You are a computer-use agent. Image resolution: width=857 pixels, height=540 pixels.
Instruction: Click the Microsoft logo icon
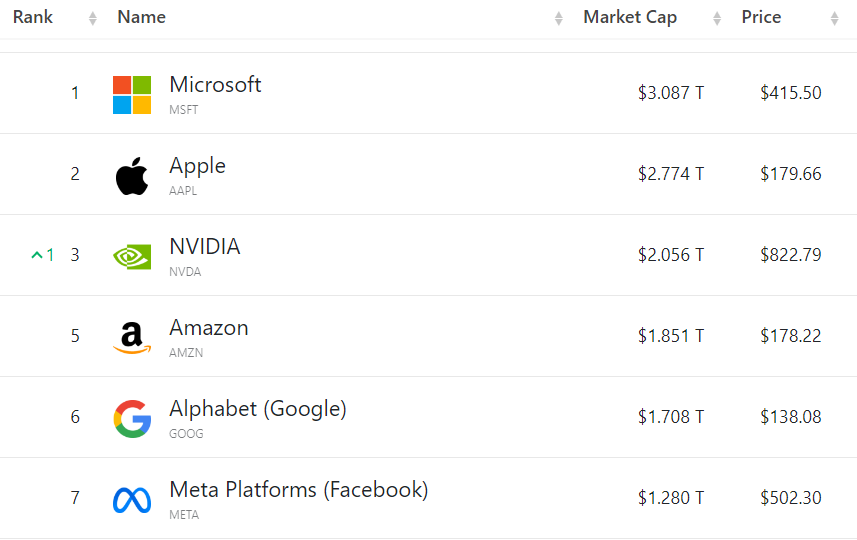[x=132, y=95]
